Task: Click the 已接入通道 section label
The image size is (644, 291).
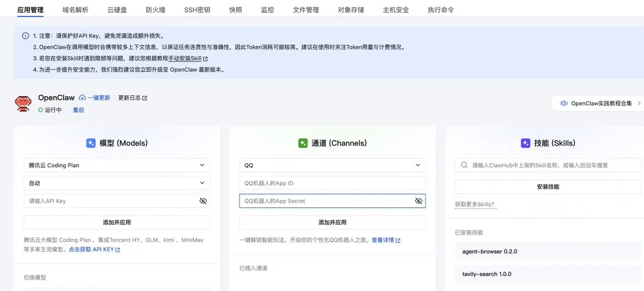Action: click(x=254, y=268)
